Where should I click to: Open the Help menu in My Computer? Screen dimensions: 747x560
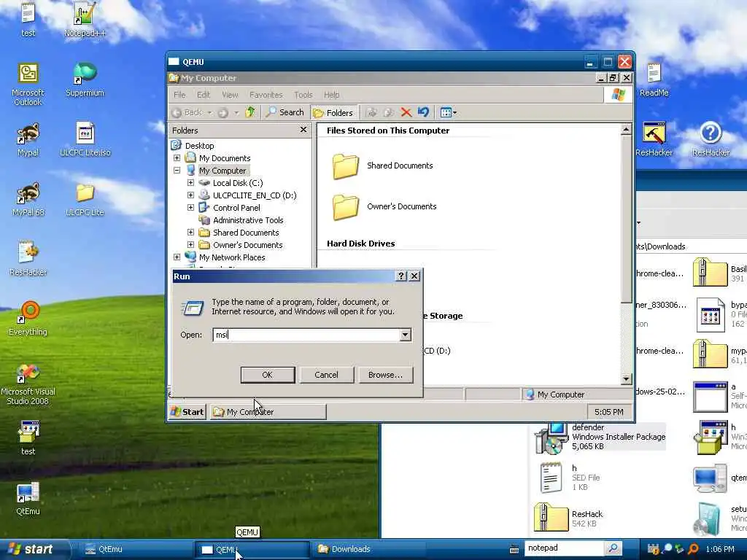(332, 95)
